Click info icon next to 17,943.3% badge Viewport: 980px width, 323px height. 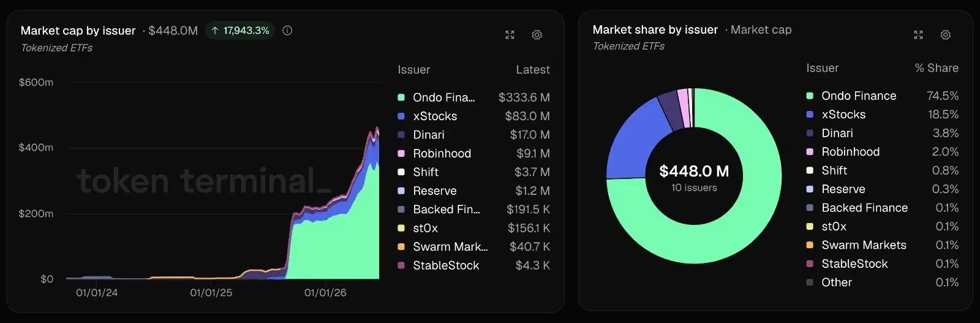[287, 31]
